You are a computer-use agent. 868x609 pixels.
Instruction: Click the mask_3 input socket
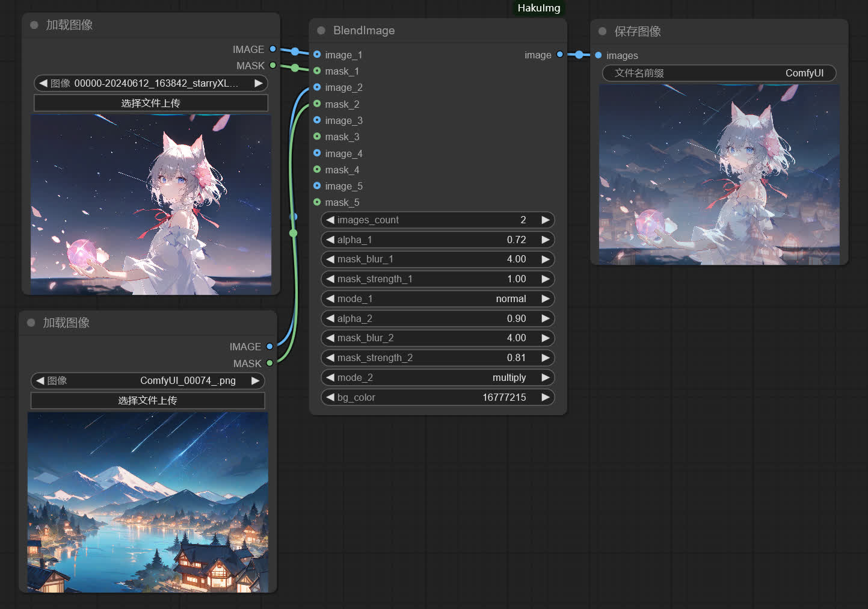click(317, 137)
